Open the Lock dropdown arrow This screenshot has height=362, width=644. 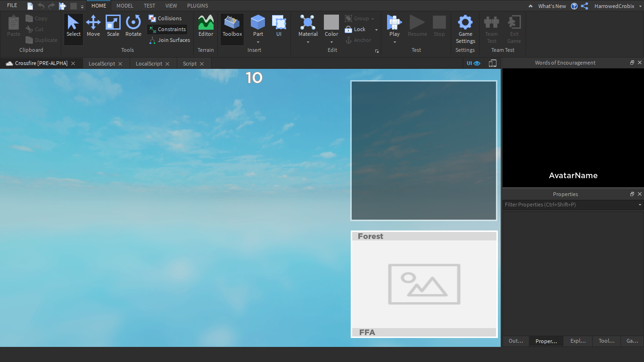376,30
